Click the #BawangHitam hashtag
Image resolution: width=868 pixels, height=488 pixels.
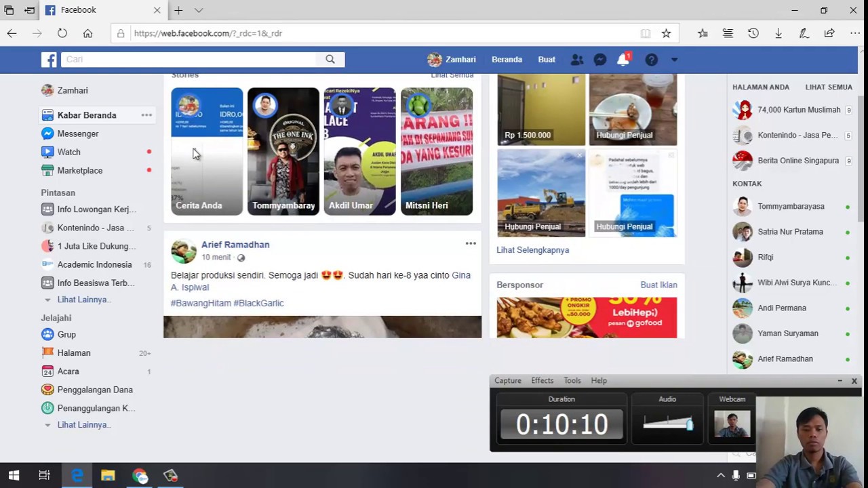pyautogui.click(x=201, y=303)
